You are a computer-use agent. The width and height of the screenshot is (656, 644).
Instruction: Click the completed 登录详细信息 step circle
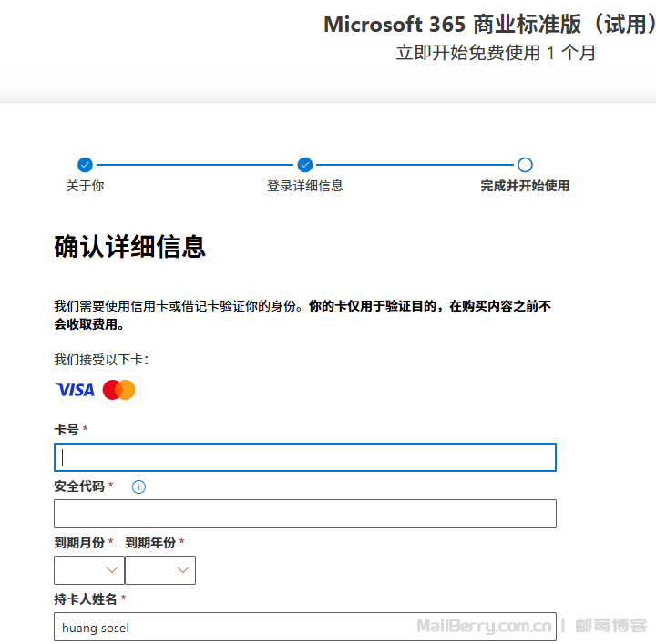coord(305,165)
